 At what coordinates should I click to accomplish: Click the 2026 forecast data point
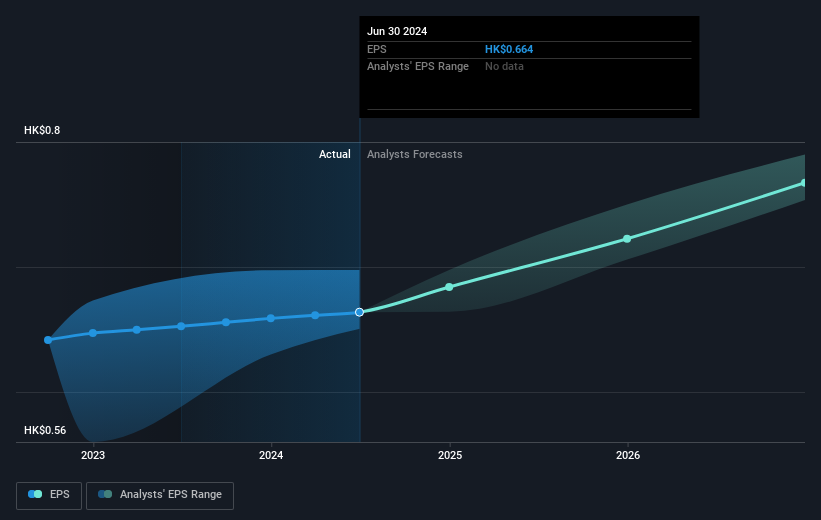pyautogui.click(x=627, y=239)
